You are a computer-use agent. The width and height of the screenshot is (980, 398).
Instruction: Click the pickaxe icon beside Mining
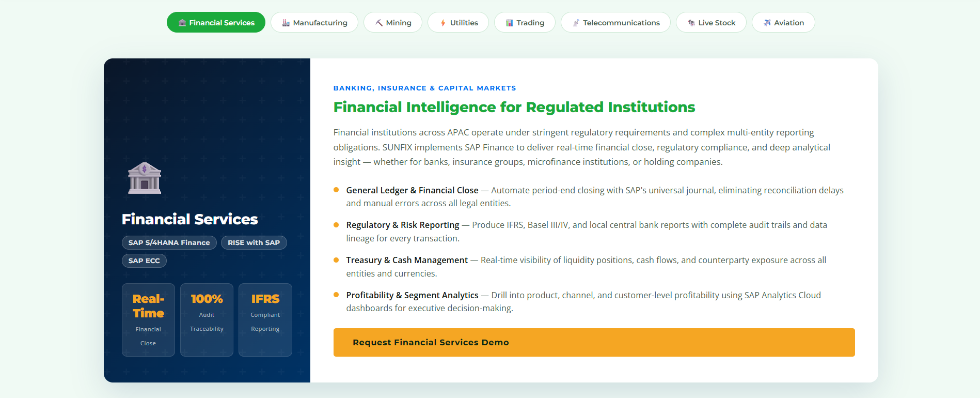pos(379,23)
